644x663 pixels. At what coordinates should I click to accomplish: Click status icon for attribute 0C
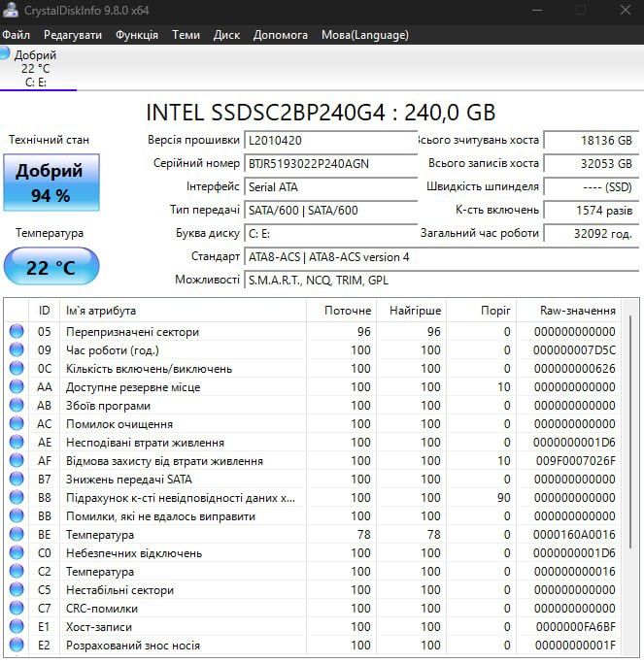[x=17, y=368]
